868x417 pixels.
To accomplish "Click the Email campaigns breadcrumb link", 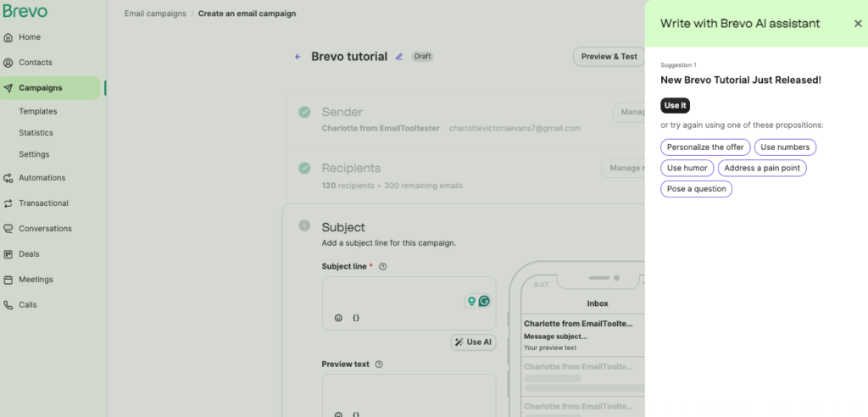I will [154, 14].
